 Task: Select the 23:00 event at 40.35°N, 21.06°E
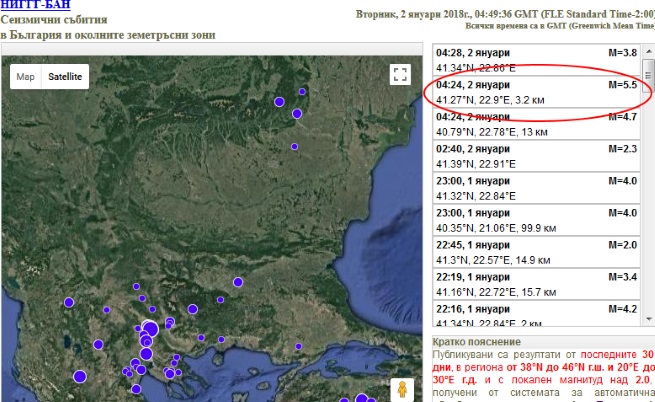(x=536, y=220)
